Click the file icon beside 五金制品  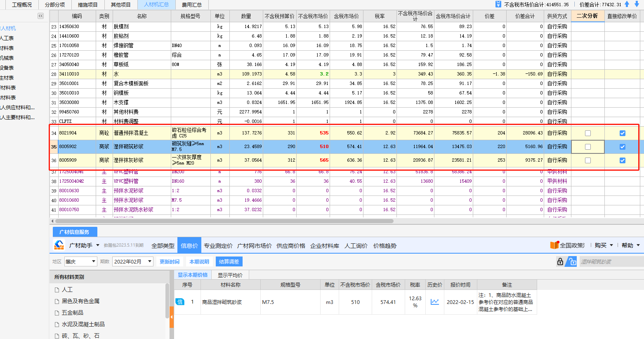click(x=57, y=313)
